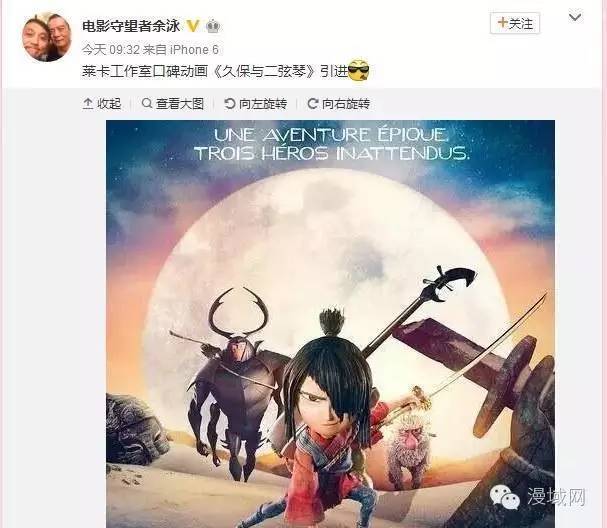Image resolution: width=607 pixels, height=528 pixels.
Task: Choose the 向左旋转 text option
Action: tap(263, 104)
